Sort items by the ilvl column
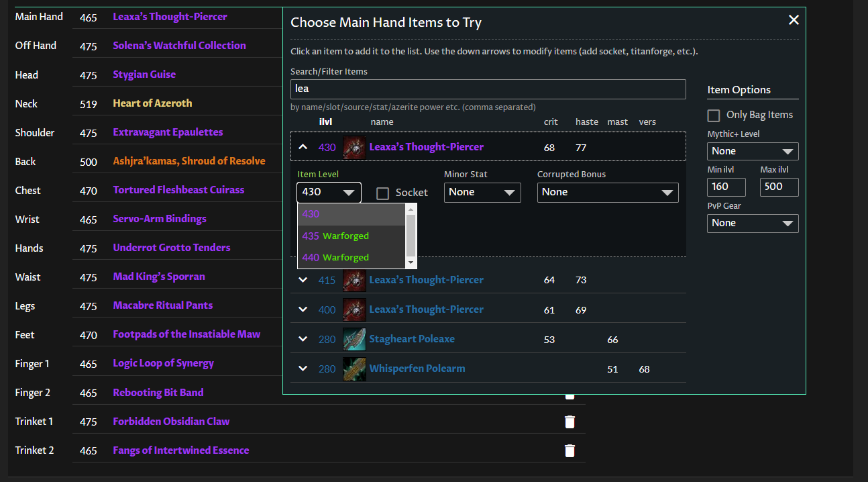The width and height of the screenshot is (868, 482). [x=325, y=122]
